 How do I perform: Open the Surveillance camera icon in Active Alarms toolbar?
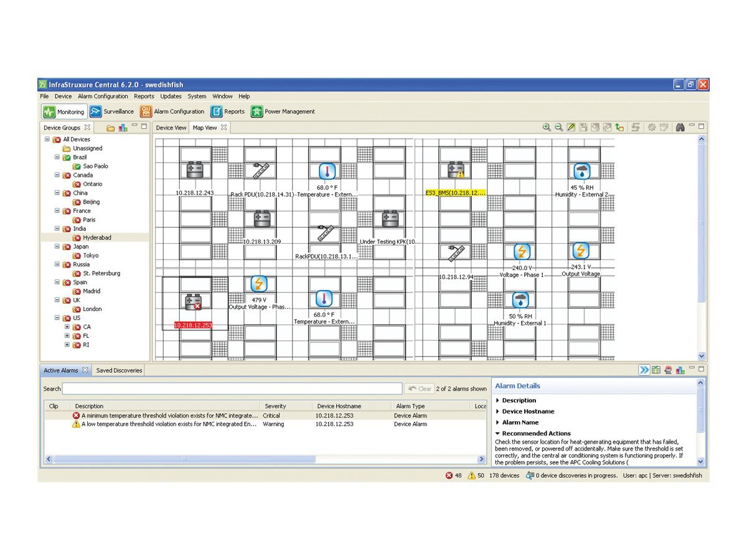[667, 370]
